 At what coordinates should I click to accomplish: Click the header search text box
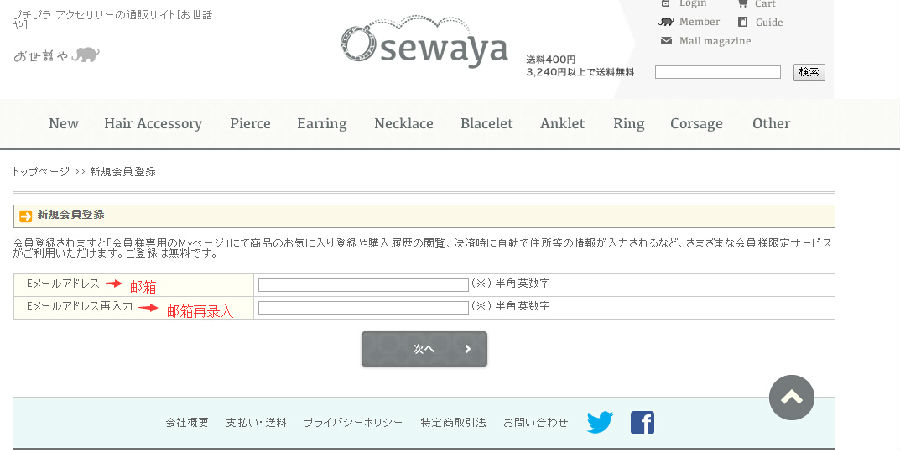pos(717,72)
